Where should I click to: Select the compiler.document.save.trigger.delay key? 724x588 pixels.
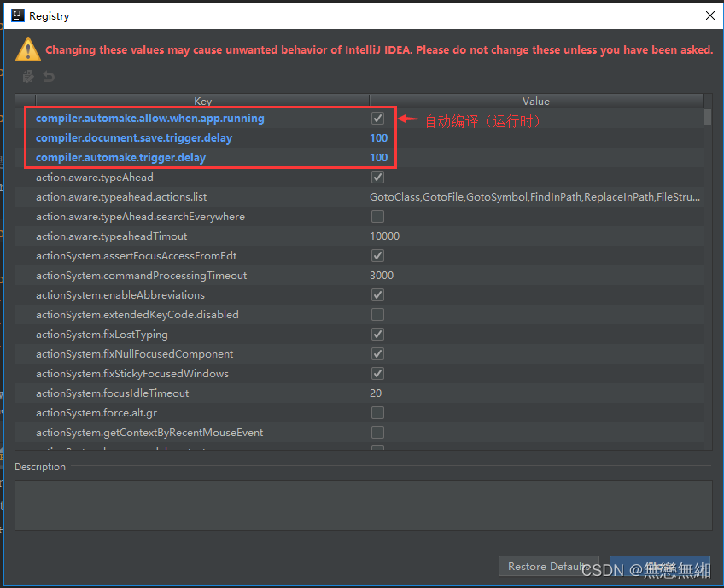(x=134, y=138)
